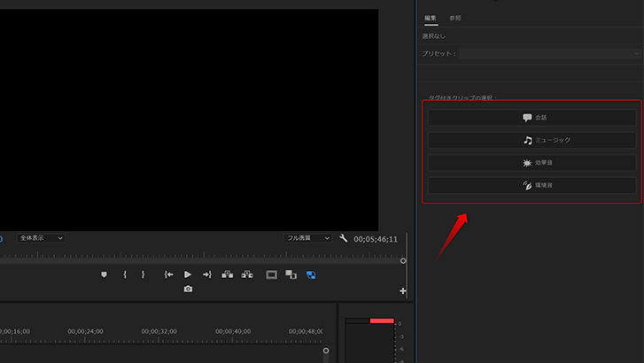This screenshot has height=363, width=644.
Task: Click the red audio meter clip indicator
Action: point(382,321)
